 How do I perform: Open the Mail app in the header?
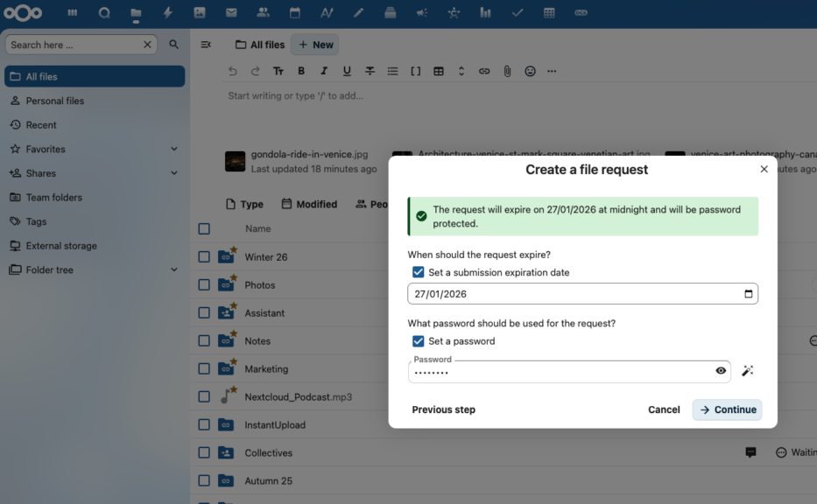point(231,13)
